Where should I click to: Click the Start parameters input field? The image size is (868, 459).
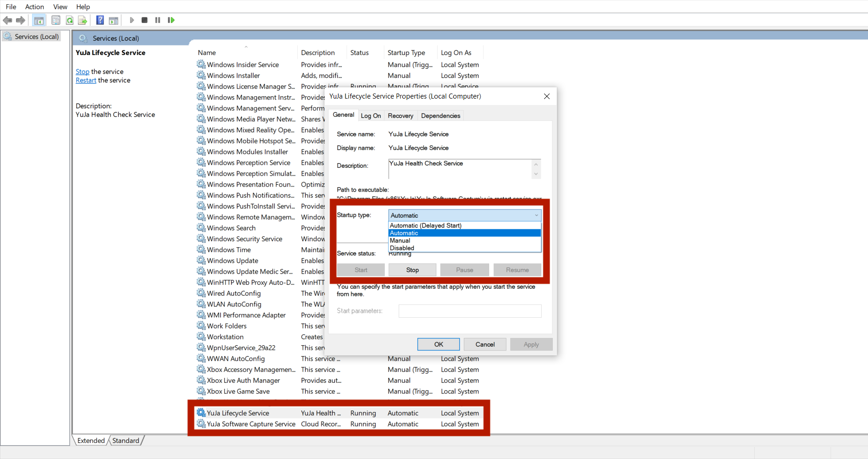coord(470,311)
